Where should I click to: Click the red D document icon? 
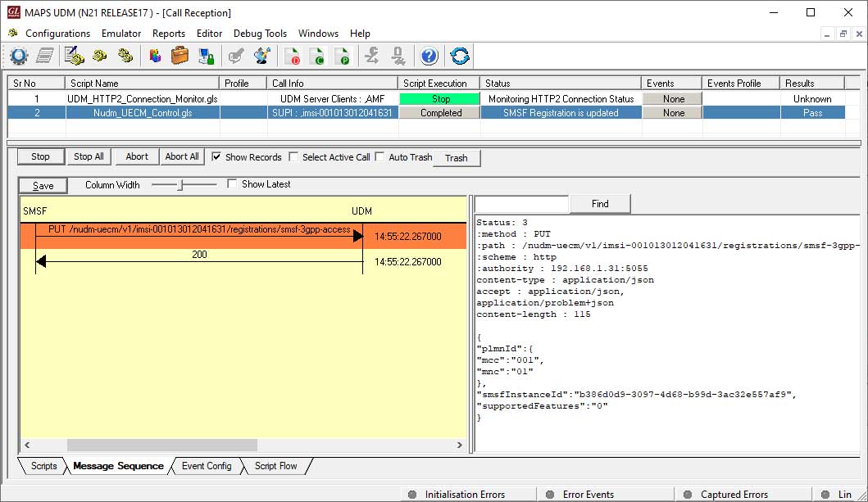pos(293,56)
